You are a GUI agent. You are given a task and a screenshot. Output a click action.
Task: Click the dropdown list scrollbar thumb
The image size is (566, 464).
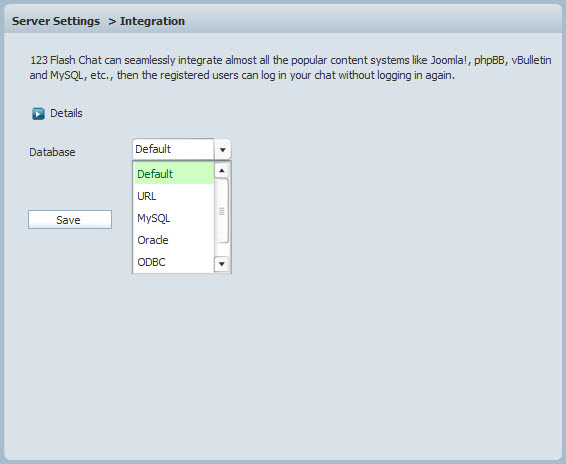click(x=222, y=211)
